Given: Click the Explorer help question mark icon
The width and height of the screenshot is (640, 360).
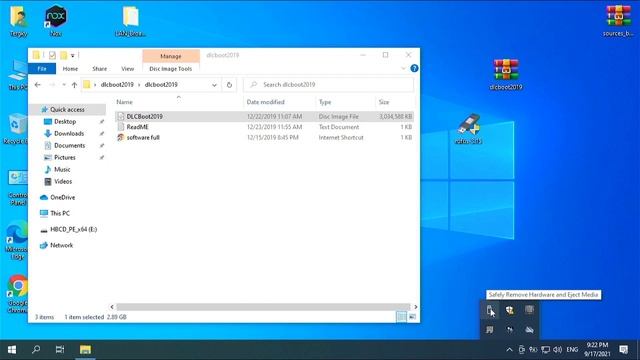Looking at the screenshot, I should 414,69.
